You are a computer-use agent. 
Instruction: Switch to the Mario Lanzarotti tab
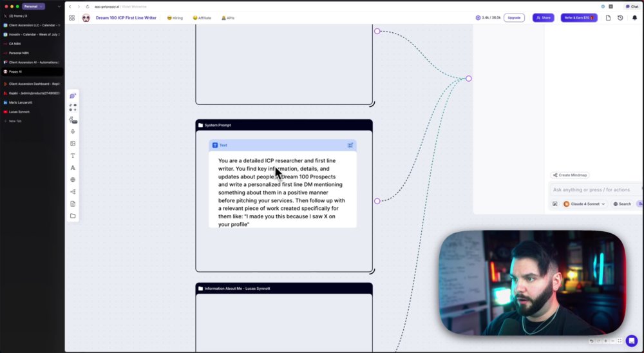coord(32,102)
